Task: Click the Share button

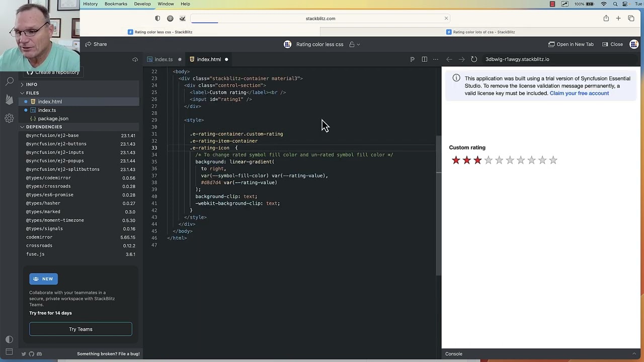Action: (x=96, y=44)
